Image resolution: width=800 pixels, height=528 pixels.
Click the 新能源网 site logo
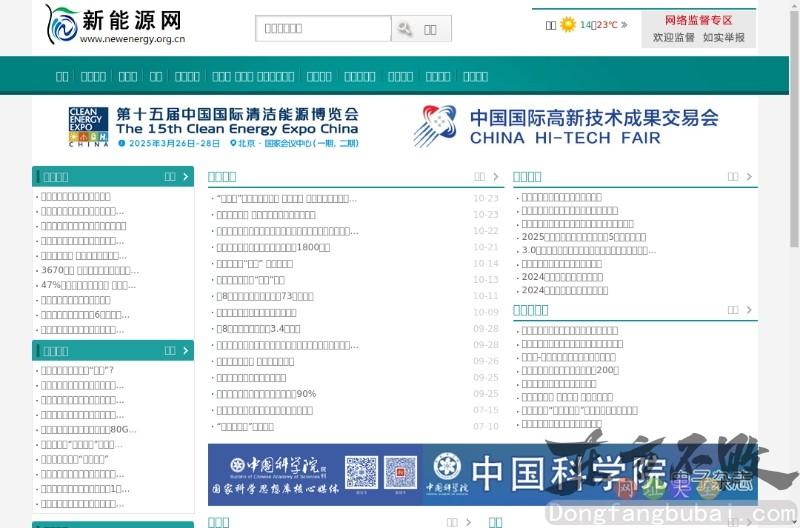click(x=115, y=24)
